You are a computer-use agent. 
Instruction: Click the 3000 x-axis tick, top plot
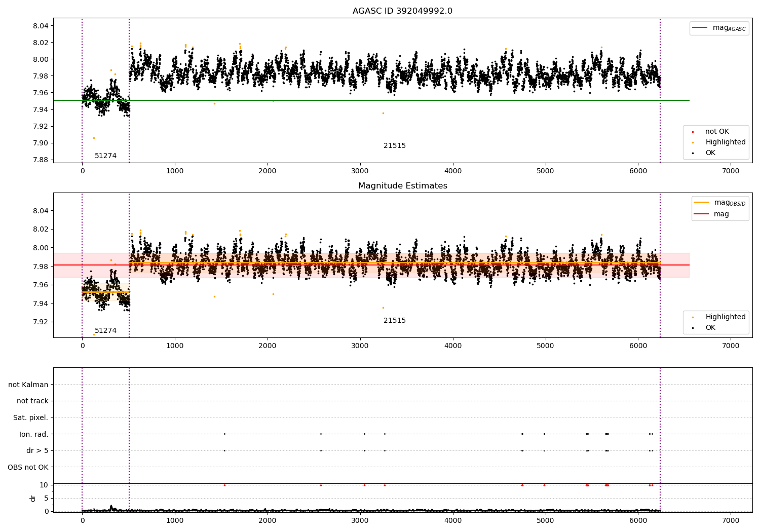click(x=360, y=171)
